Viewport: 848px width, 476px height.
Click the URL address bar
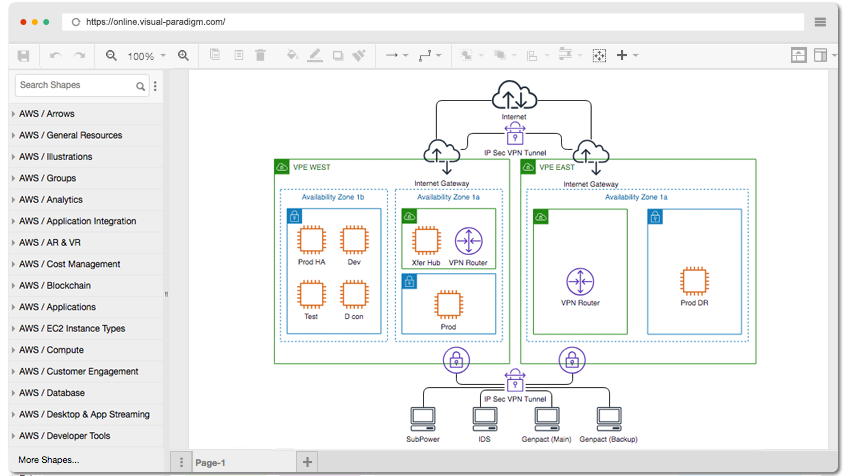click(433, 22)
